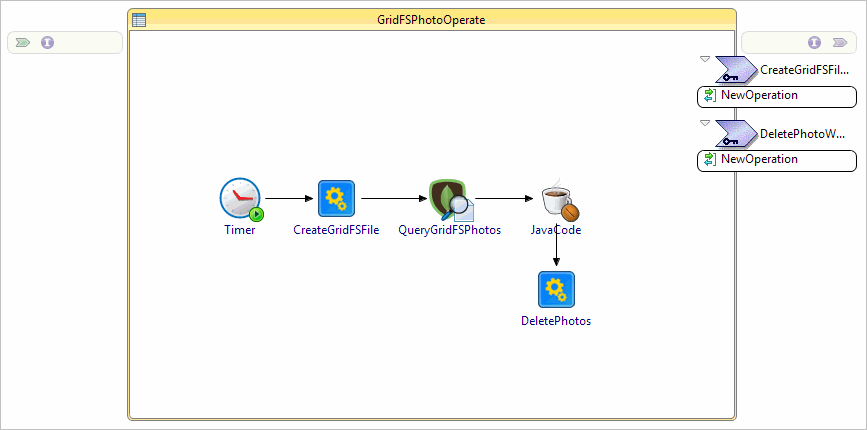Viewport: 867px width, 430px height.
Task: Select the QueryGridFSPhotos MongoDB activity icon
Action: tap(451, 200)
